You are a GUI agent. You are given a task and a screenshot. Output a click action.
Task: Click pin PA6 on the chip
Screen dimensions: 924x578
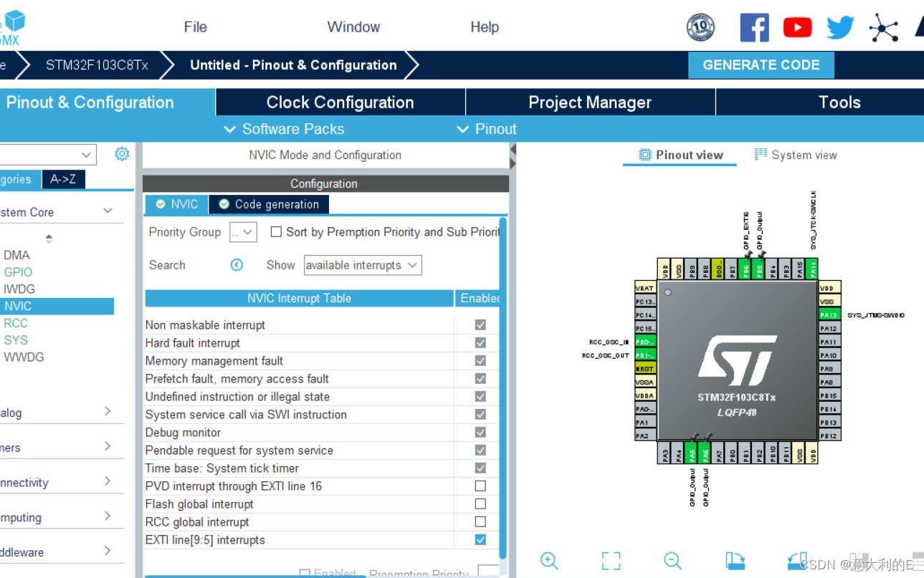click(x=705, y=453)
